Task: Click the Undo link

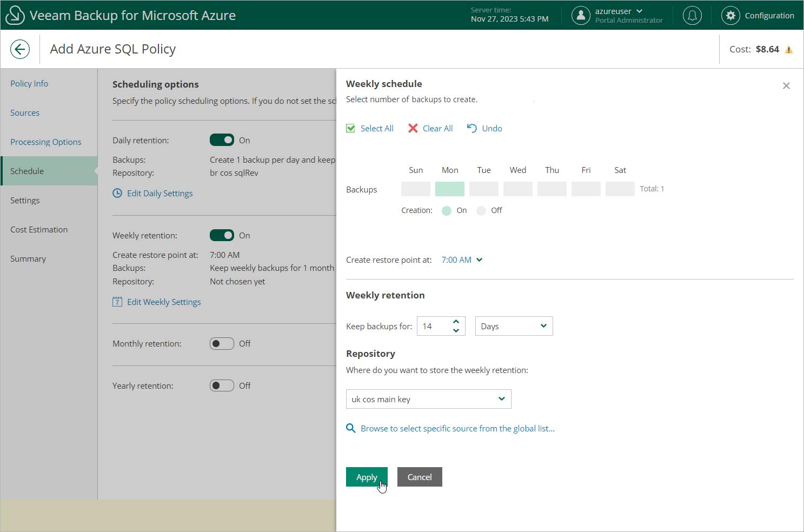Action: [492, 128]
